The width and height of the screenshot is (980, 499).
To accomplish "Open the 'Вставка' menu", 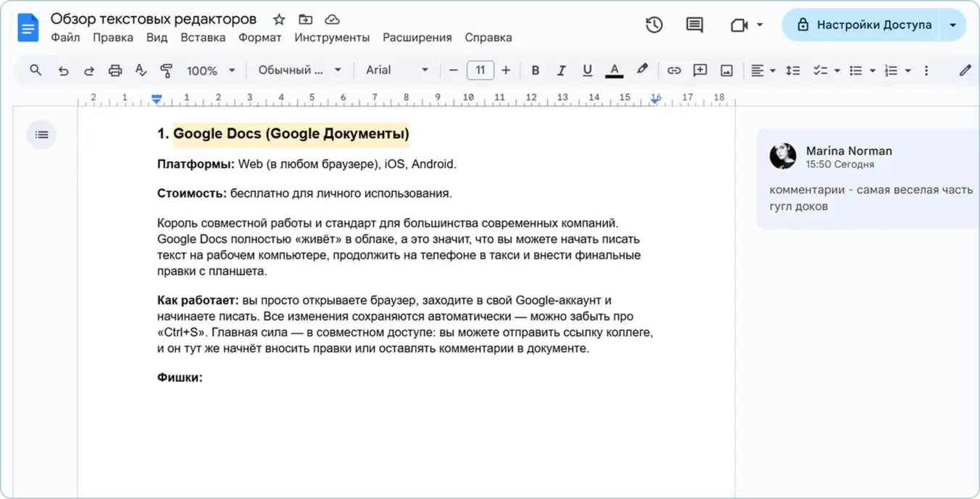I will [x=203, y=37].
